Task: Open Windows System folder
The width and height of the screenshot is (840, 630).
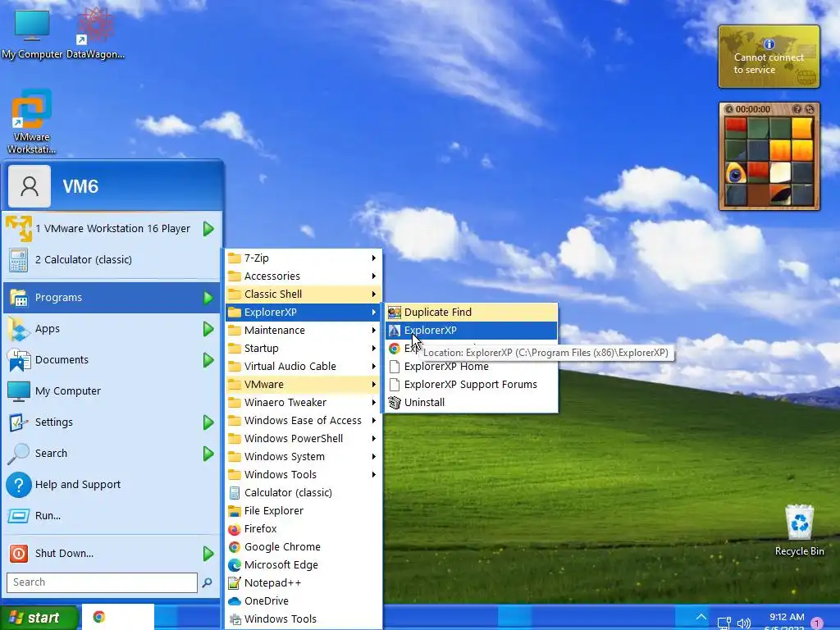Action: 304,456
